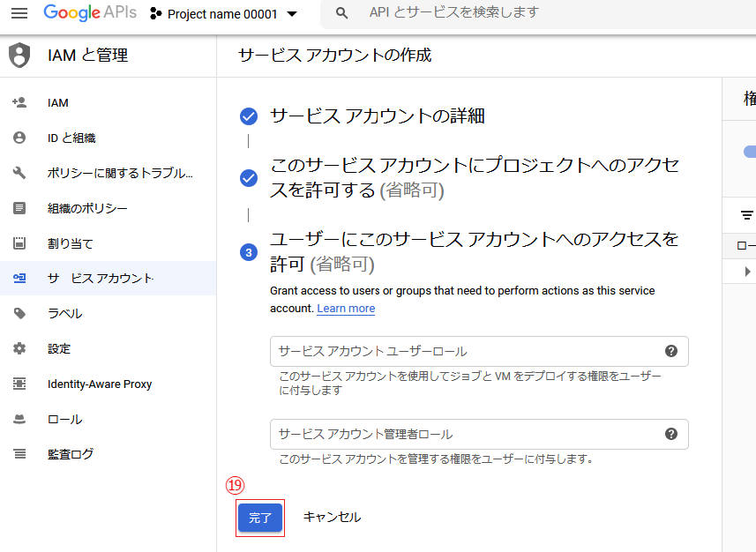Focus the API とサービスを検索します search box
Screen dimensions: 756x552
pyautogui.click(x=529, y=13)
